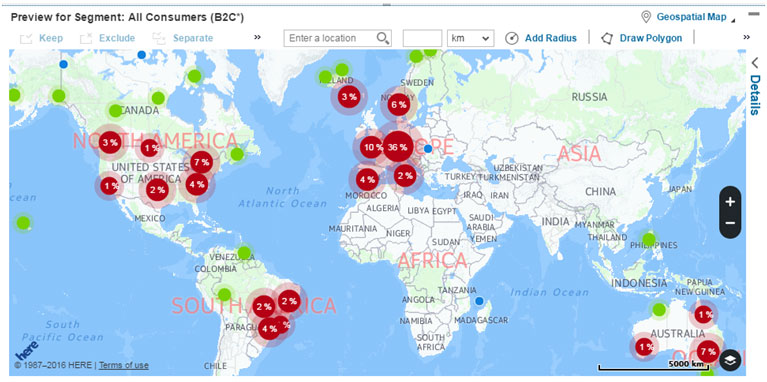Click the map zoom out minus button
This screenshot has width=767, height=382.
coord(730,223)
